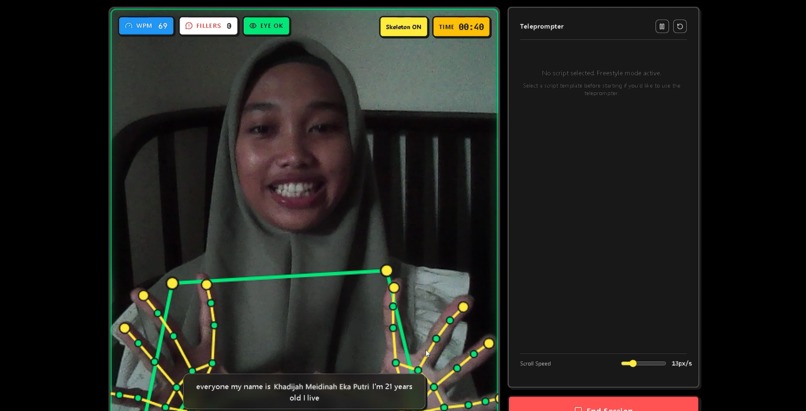806x411 pixels.
Task: Click the eye icon in EYE OK badge
Action: pos(253,26)
